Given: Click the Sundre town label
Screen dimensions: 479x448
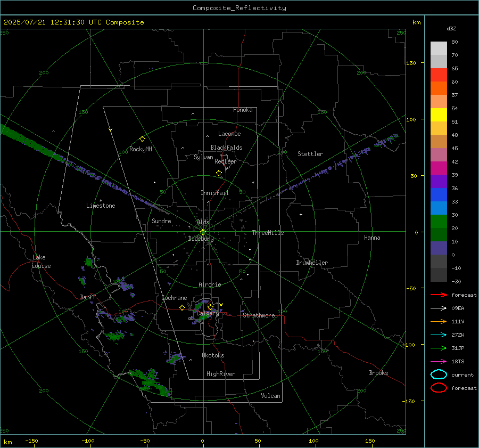Looking at the screenshot, I should coord(161,221).
